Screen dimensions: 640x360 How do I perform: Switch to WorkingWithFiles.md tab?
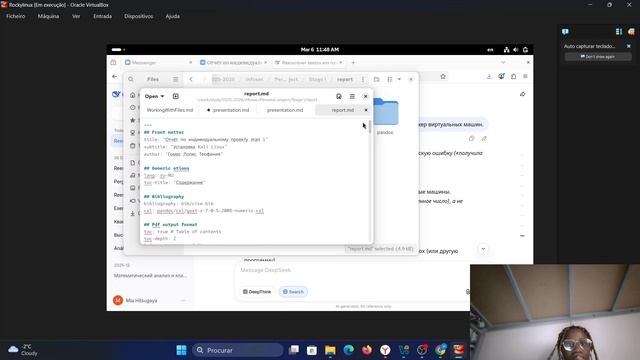click(x=170, y=110)
